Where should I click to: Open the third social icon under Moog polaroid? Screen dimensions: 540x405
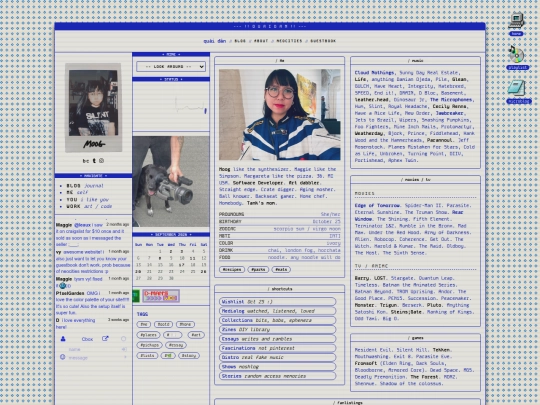[102, 161]
